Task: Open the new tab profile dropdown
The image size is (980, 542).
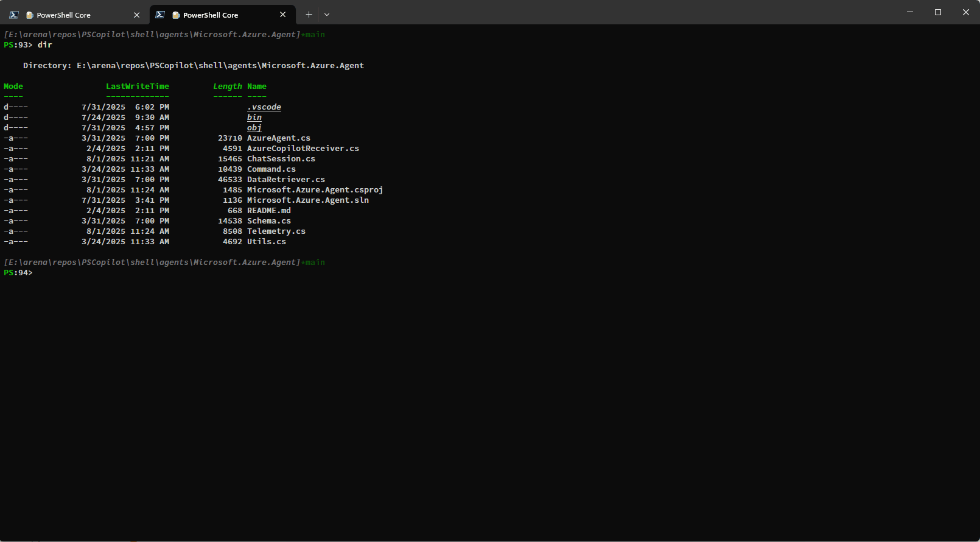Action: (327, 15)
